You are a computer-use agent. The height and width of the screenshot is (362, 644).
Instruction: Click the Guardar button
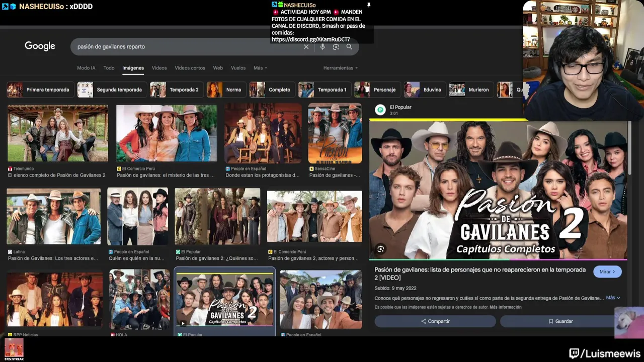560,321
